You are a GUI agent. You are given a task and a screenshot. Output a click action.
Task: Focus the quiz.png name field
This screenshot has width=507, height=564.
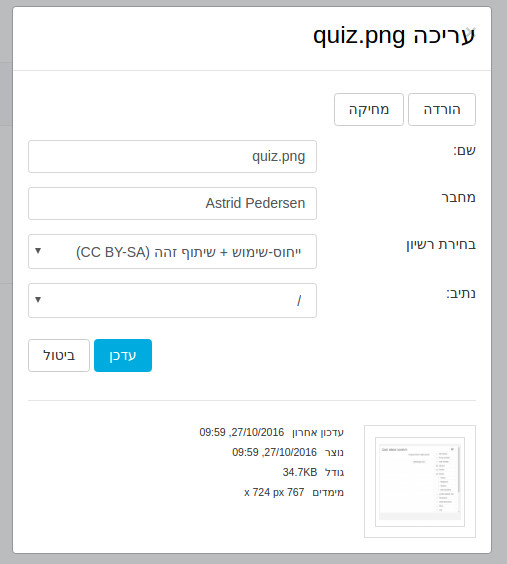click(172, 156)
